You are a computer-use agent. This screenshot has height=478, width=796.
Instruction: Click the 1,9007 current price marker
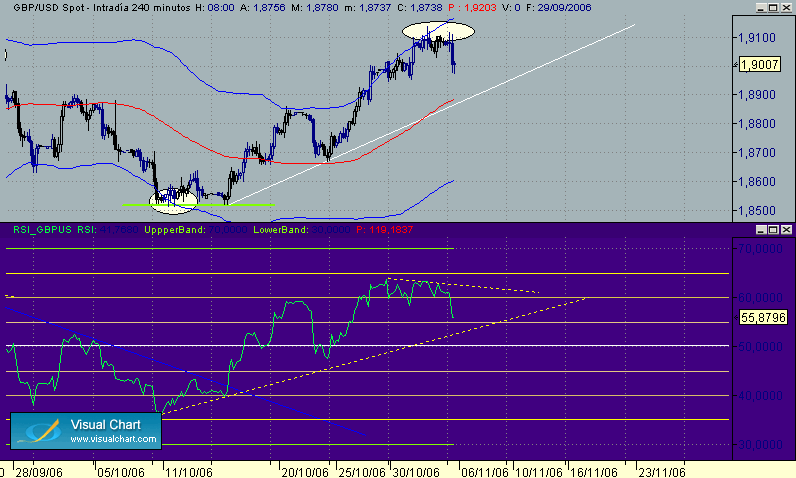(x=759, y=64)
